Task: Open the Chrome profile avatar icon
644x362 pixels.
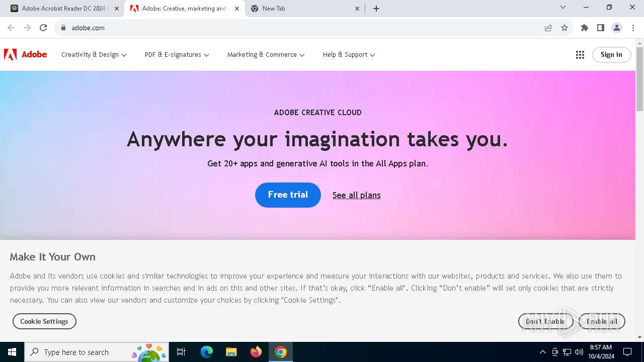Action: pyautogui.click(x=617, y=28)
